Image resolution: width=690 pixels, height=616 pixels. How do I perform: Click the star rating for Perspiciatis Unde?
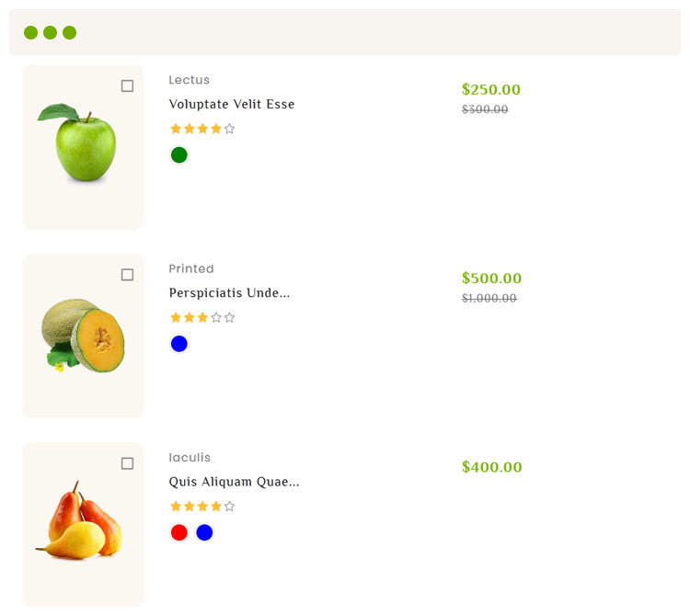(202, 318)
